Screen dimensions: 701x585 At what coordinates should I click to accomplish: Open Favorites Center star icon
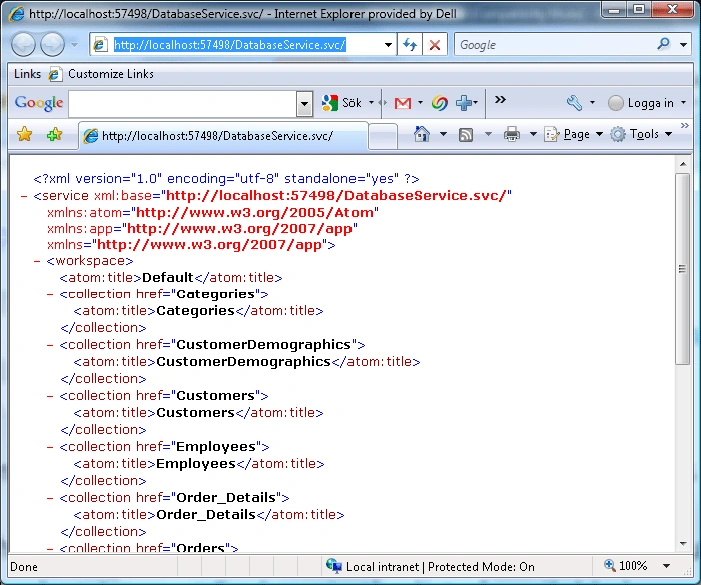(x=25, y=134)
